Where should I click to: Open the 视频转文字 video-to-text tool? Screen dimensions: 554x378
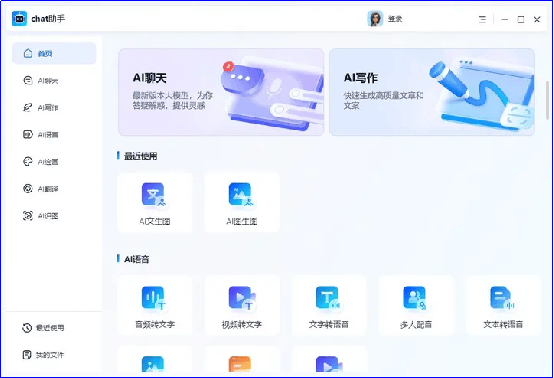(x=242, y=306)
